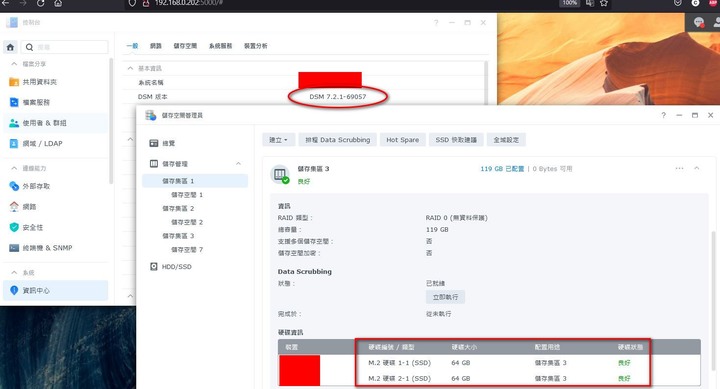
Task: Click 全域設定 global settings button
Action: (x=506, y=140)
